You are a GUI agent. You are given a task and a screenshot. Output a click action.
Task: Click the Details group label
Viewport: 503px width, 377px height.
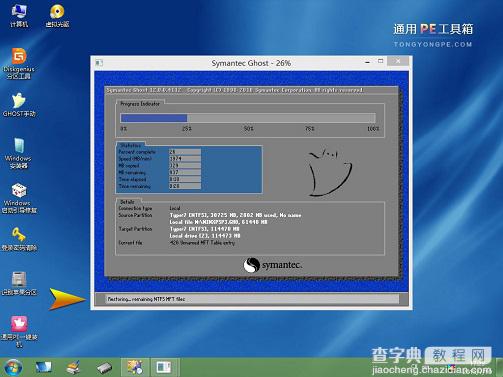pos(127,202)
